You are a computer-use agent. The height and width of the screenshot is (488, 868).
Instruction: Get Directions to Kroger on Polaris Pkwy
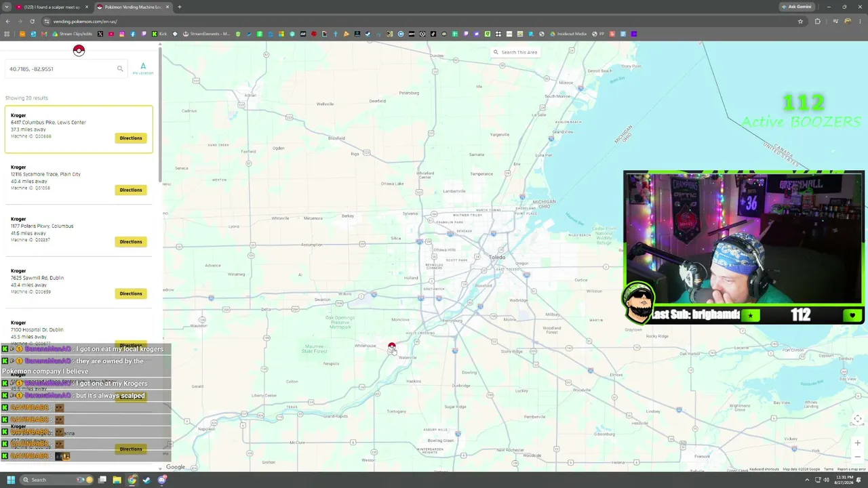click(x=131, y=242)
